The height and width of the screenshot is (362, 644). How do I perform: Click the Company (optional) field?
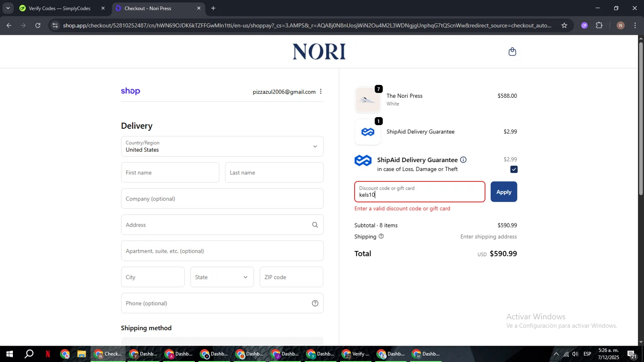(222, 199)
